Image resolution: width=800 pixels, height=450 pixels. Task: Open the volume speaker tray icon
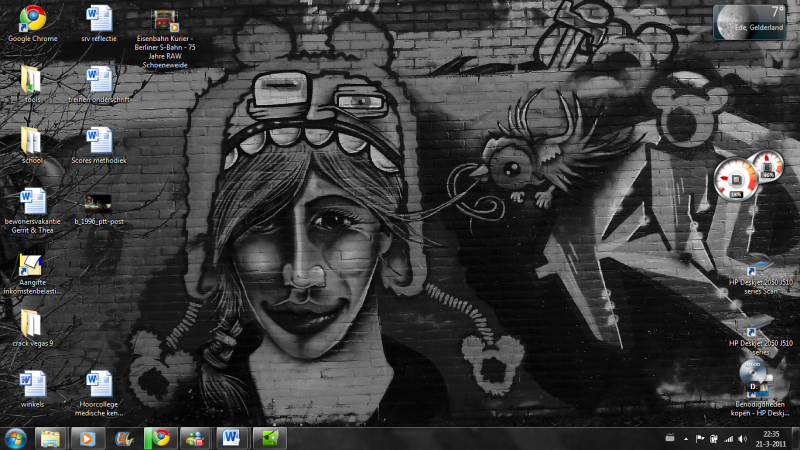[x=743, y=439]
